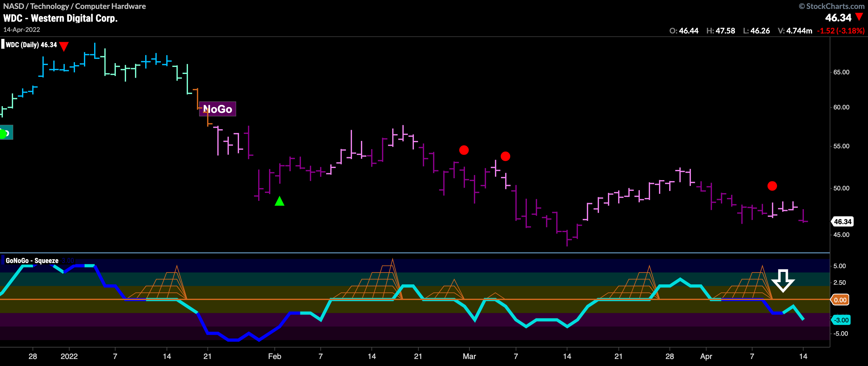Click the 45.00 price axis label

(841, 235)
